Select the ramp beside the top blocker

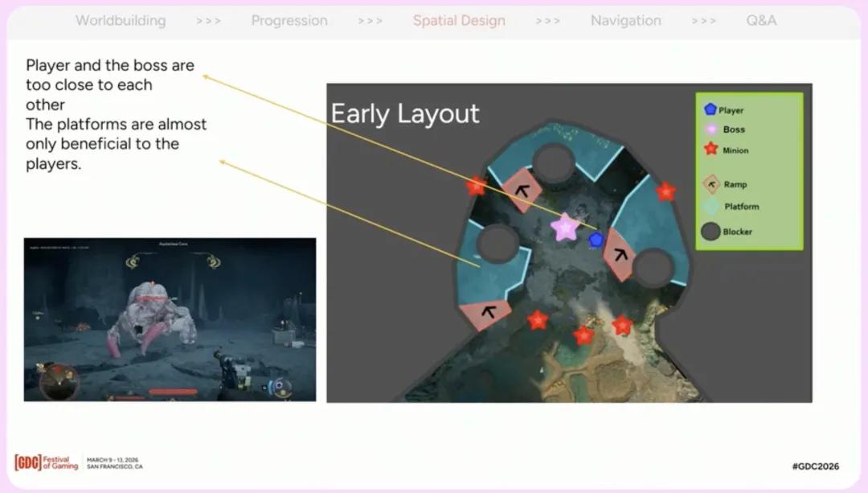point(521,191)
